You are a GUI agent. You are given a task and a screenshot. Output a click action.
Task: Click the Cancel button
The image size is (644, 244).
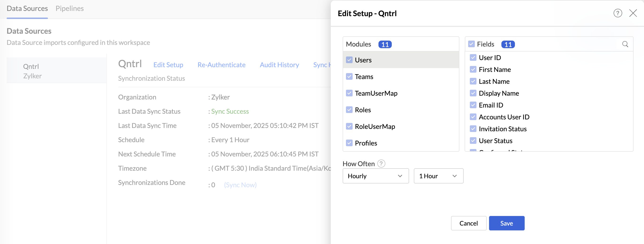pos(468,223)
